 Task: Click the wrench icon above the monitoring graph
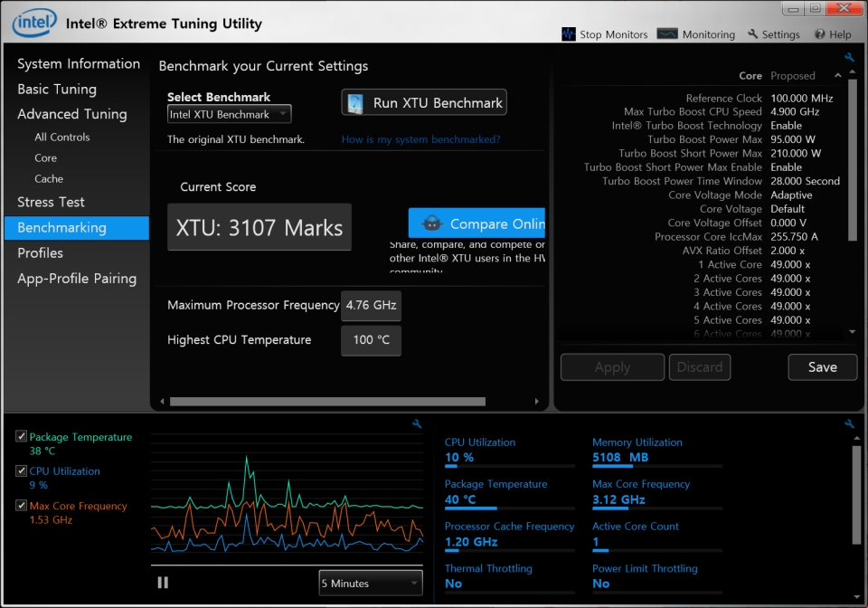pyautogui.click(x=417, y=423)
